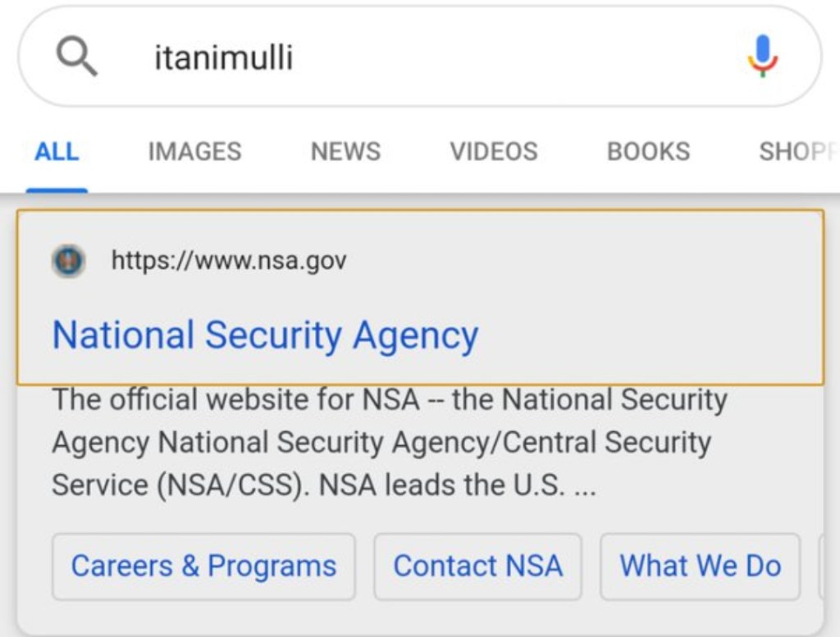840x637 pixels.
Task: Open the Careers & Programs sitelink
Action: coord(203,566)
